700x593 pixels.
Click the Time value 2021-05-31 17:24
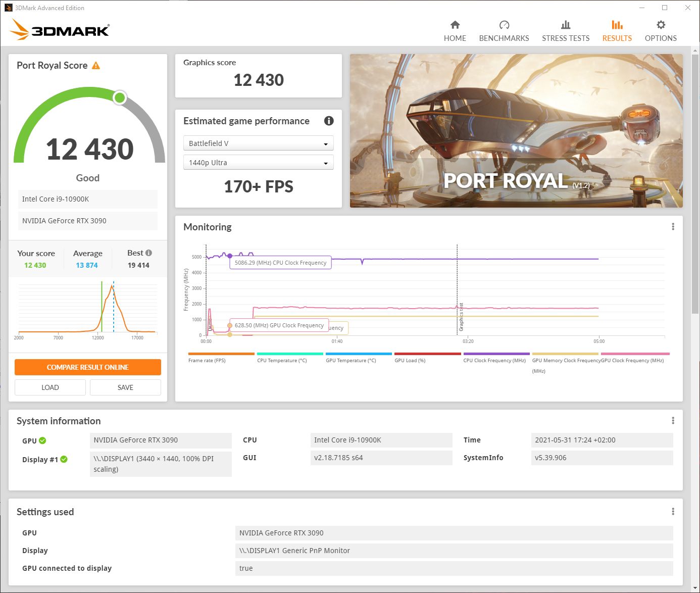point(602,440)
